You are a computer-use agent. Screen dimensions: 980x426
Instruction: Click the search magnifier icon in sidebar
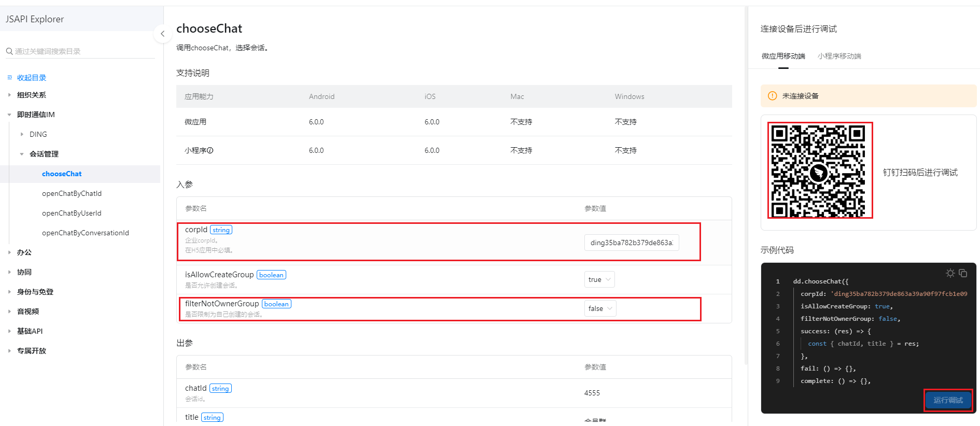(x=9, y=51)
